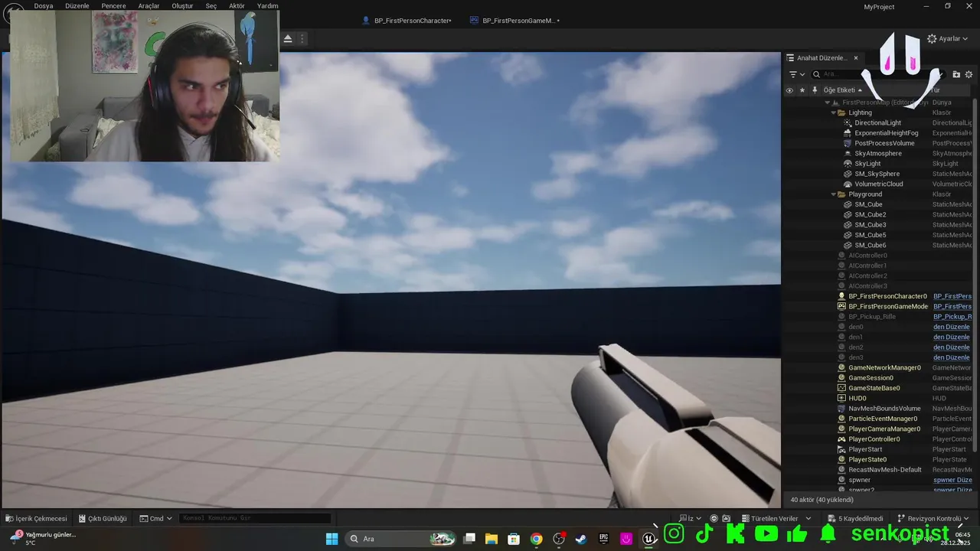Open the Araçlar menu
Screen dimensions: 980x551
point(149,5)
